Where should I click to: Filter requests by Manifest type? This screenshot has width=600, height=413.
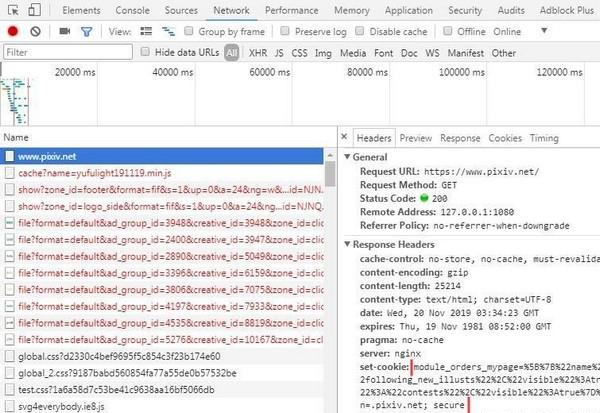tap(466, 53)
